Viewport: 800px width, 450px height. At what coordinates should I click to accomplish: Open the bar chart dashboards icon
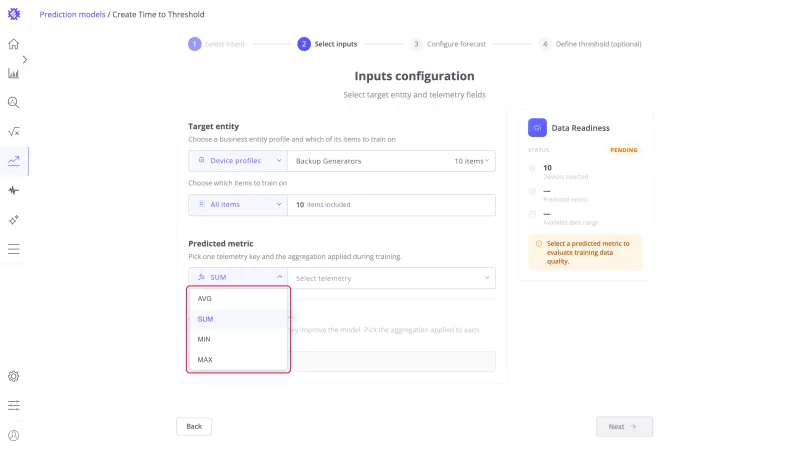14,73
